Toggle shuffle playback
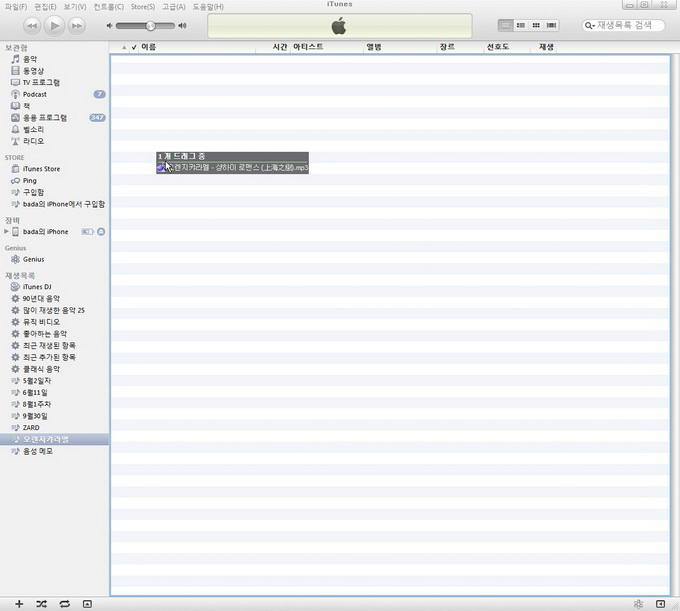The image size is (680, 611). coord(42,604)
